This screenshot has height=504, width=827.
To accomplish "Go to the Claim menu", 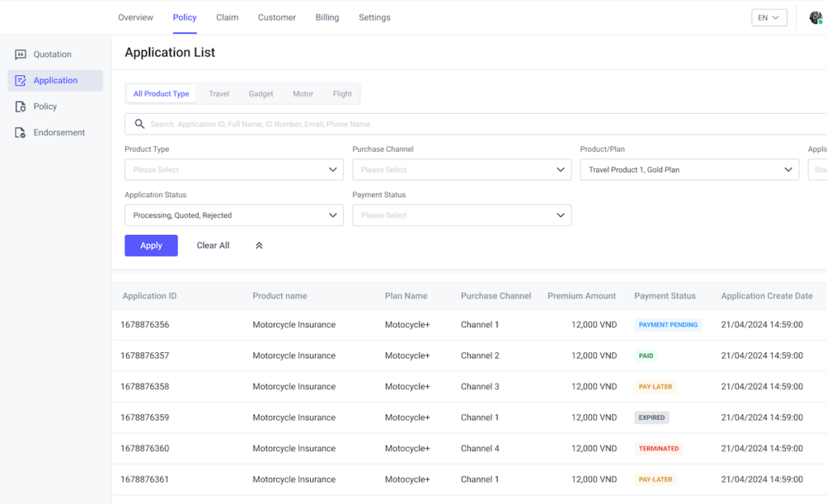I will [227, 18].
